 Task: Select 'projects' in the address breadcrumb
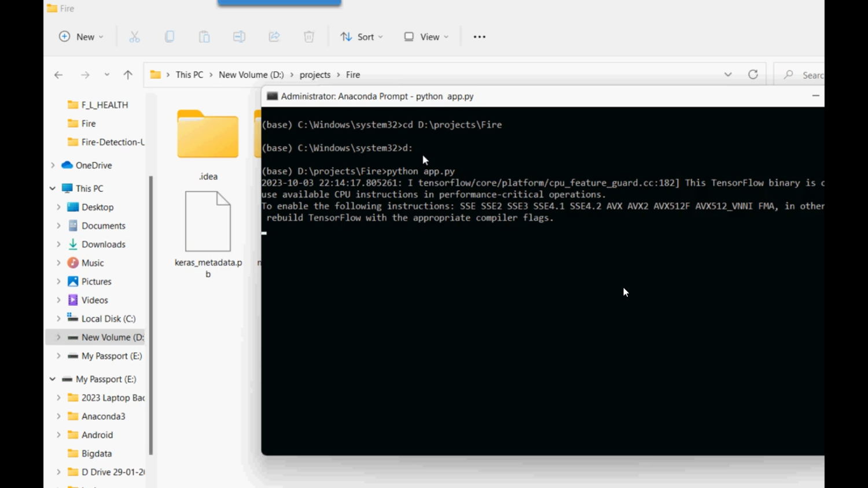point(315,75)
